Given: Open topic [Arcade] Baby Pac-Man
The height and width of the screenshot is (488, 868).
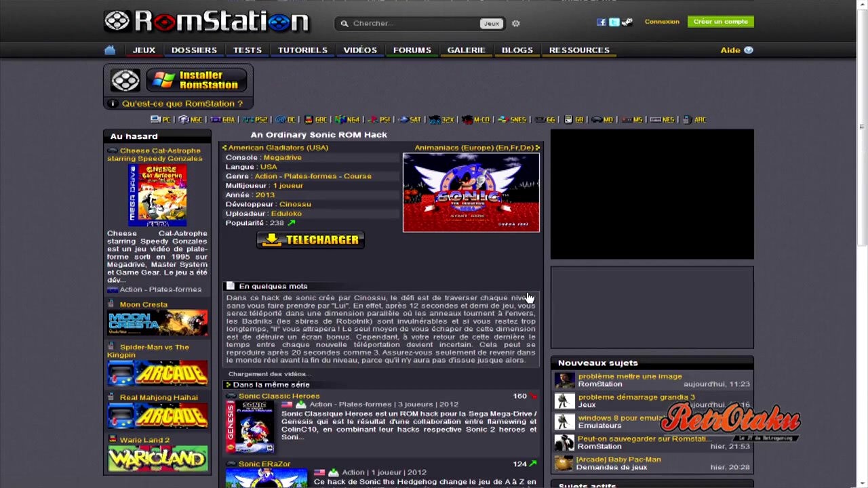Looking at the screenshot, I should click(x=619, y=460).
